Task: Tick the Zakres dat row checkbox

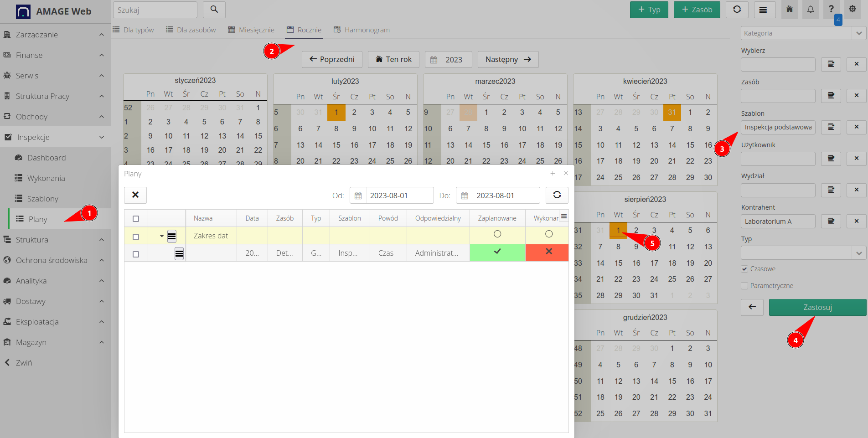Action: [x=136, y=237]
